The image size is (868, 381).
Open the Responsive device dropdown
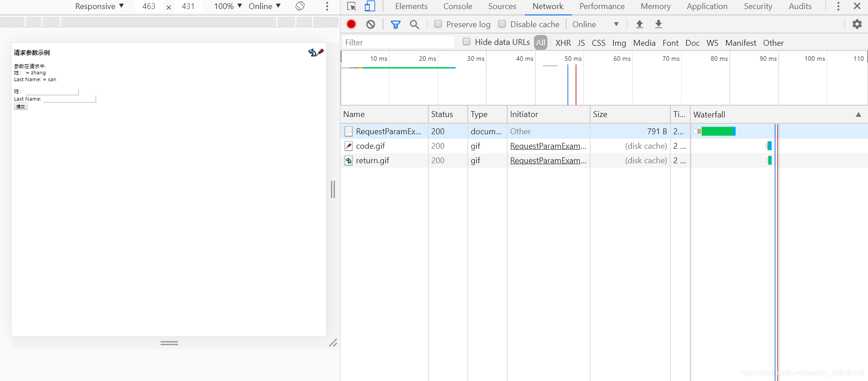tap(99, 6)
